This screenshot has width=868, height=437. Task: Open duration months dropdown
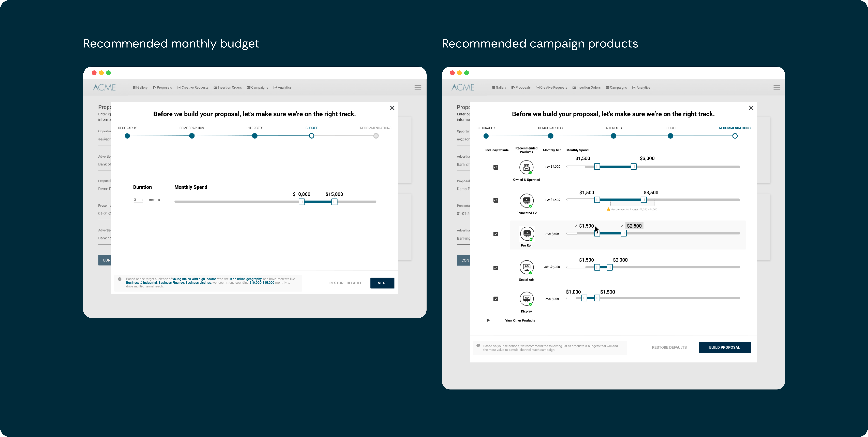[x=139, y=200]
